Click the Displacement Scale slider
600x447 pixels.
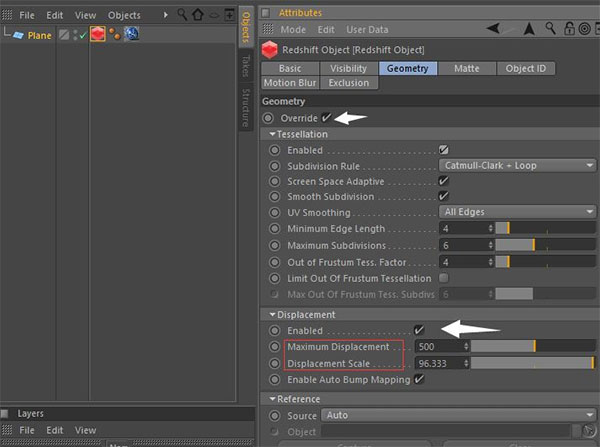(x=532, y=362)
